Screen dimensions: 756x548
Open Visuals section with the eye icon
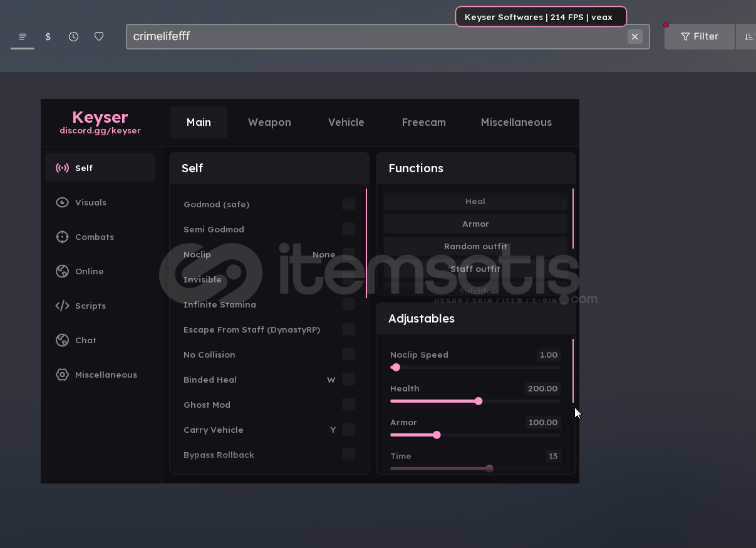point(100,202)
